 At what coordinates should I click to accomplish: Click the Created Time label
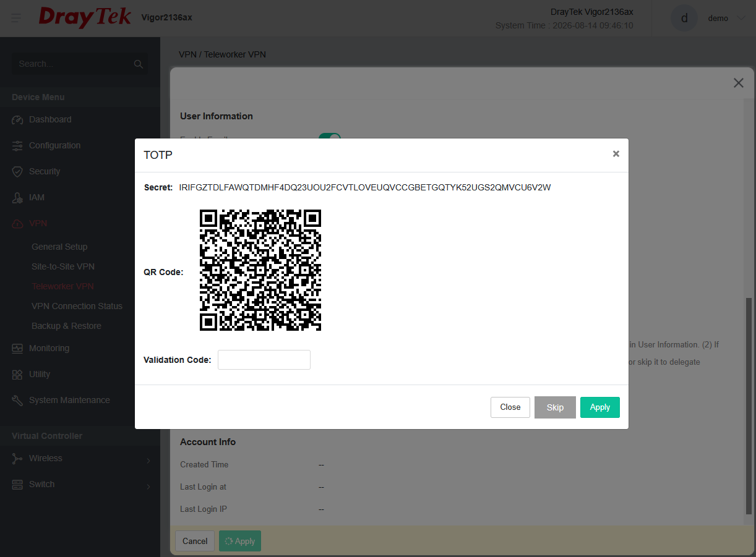click(204, 464)
